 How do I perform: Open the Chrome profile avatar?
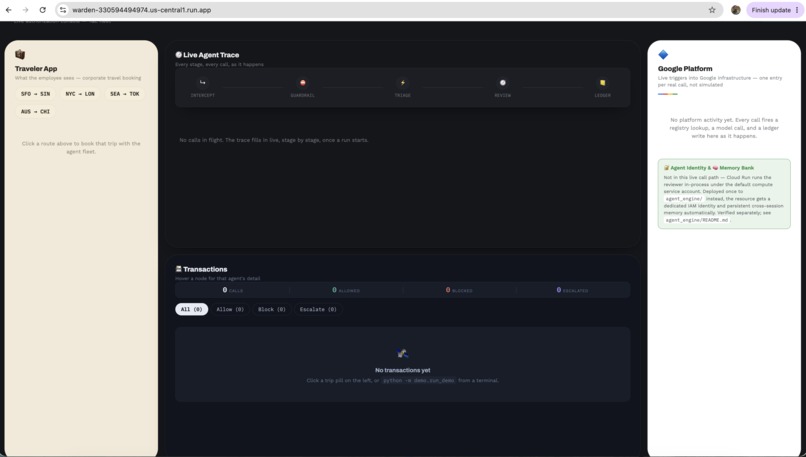pyautogui.click(x=736, y=10)
